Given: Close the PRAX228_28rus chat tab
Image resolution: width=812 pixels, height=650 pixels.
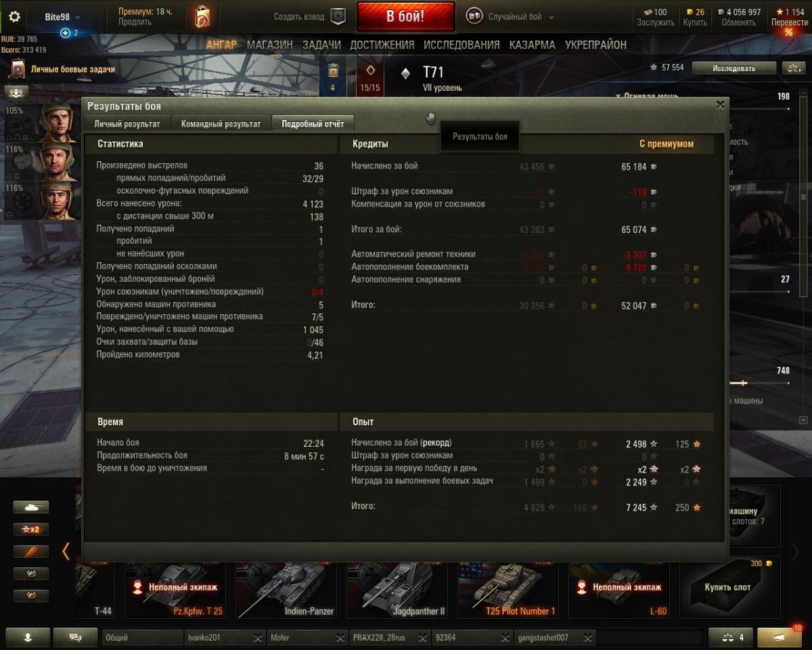Looking at the screenshot, I should 423,637.
